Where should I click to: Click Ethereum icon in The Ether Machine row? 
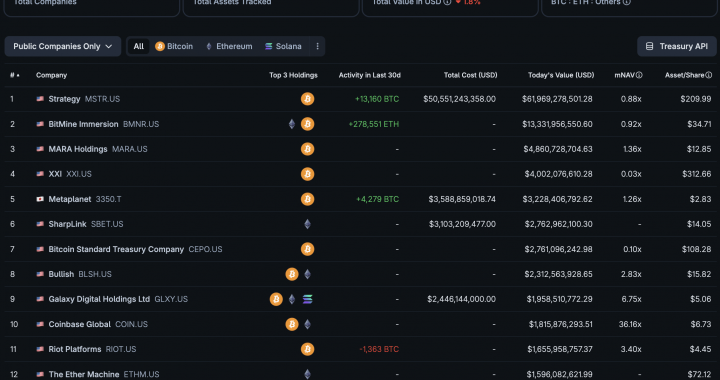308,374
